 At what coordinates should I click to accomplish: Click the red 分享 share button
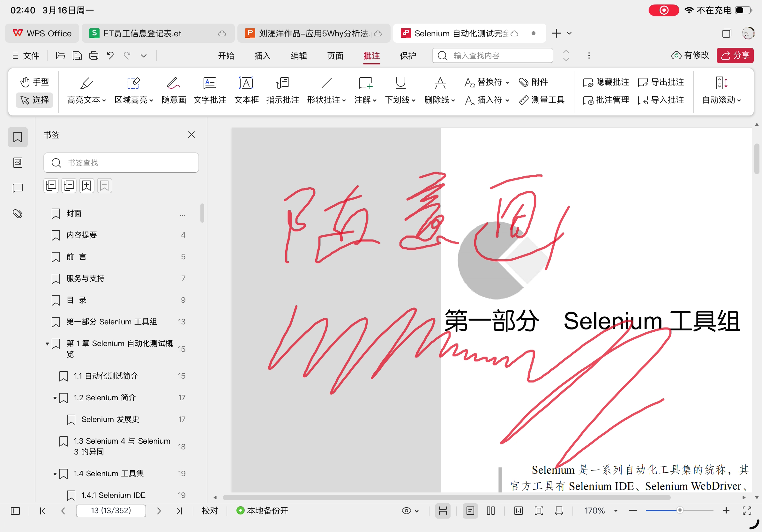click(735, 55)
